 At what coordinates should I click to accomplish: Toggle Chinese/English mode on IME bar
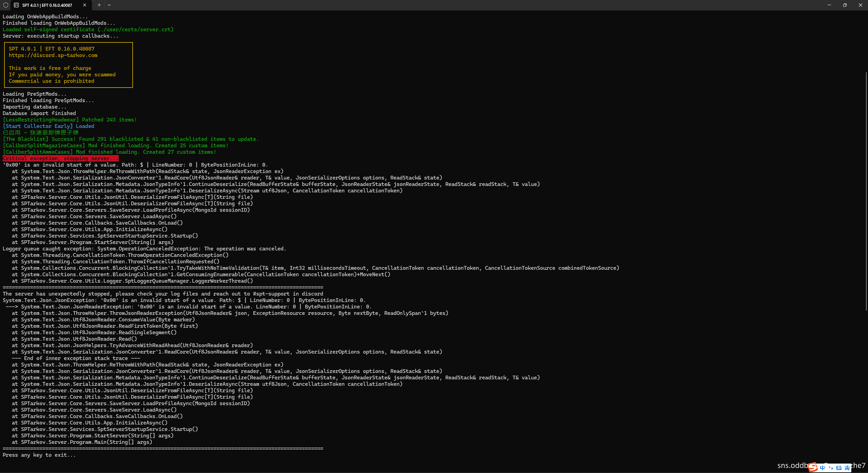point(823,468)
